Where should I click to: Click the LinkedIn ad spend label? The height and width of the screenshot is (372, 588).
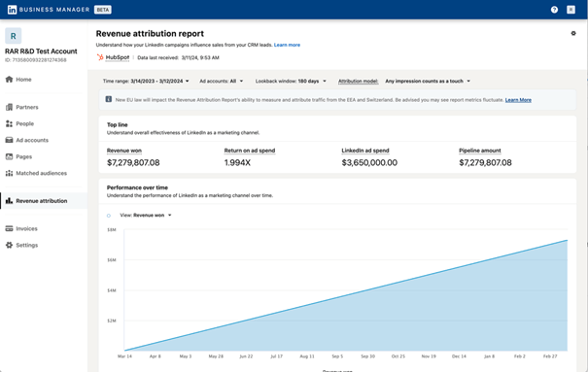[x=365, y=151]
